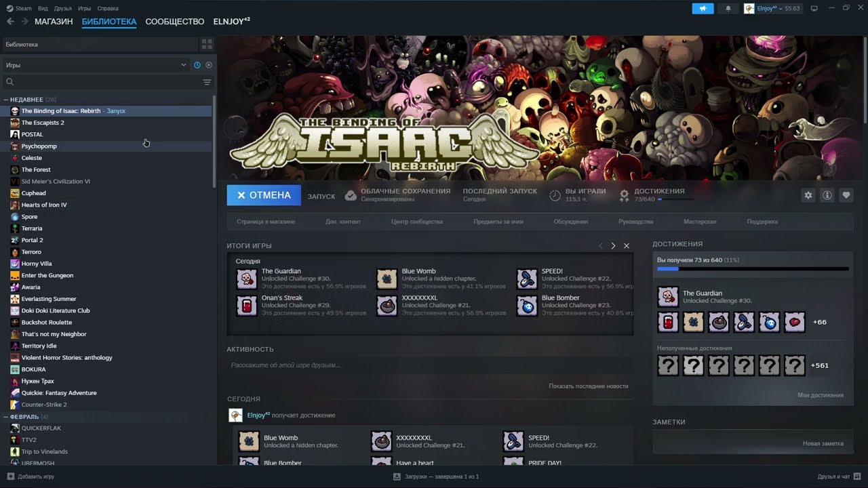Open the game settings gear icon
The height and width of the screenshot is (488, 868).
(808, 195)
